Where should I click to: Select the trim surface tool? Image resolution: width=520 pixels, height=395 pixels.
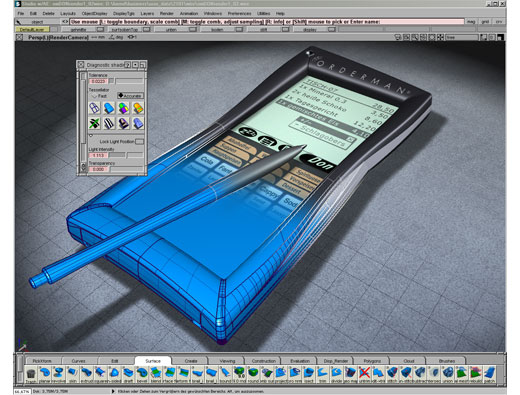click(x=323, y=374)
